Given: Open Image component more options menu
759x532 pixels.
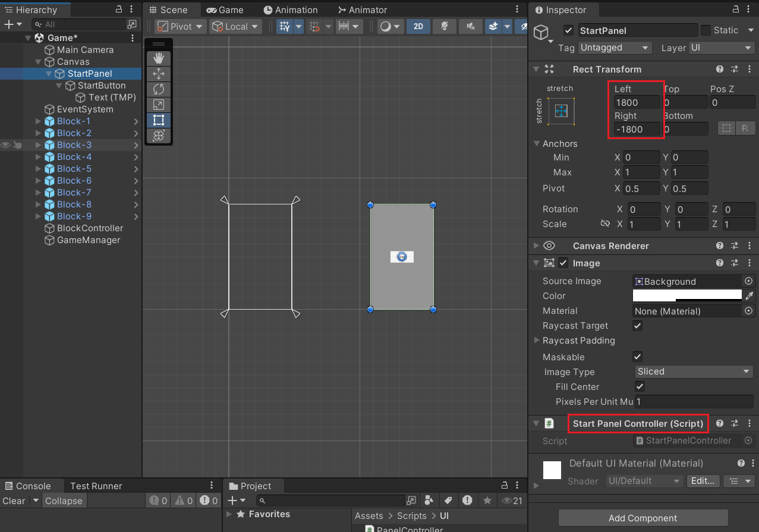Looking at the screenshot, I should click(x=749, y=263).
